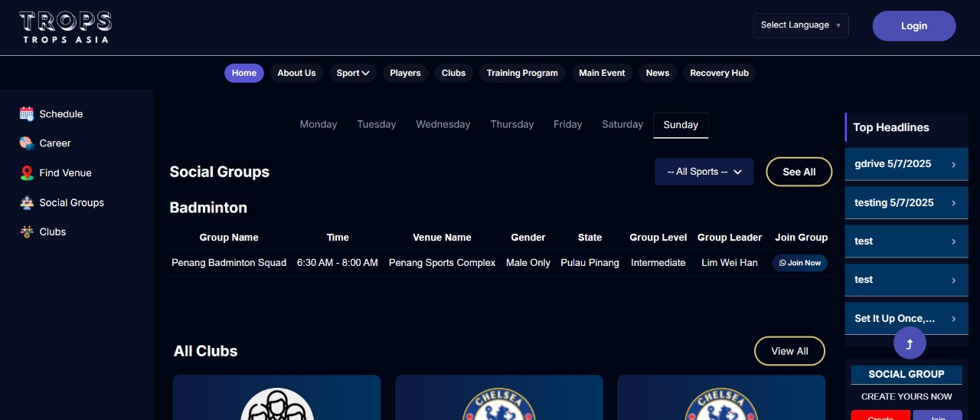Click the Clubs icon in sidebar
The height and width of the screenshot is (420, 980).
[27, 232]
